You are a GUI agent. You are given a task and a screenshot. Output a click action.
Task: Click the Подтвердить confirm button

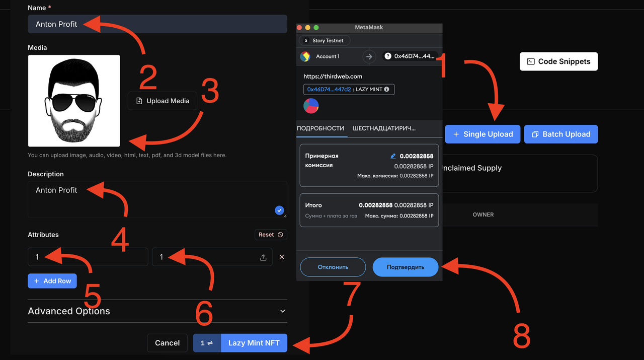[406, 267]
